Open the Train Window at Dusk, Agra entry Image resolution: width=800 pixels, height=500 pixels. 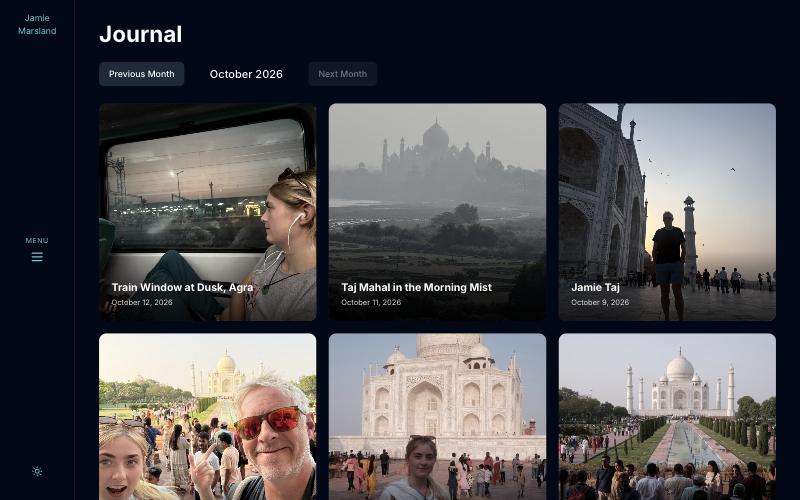point(208,212)
